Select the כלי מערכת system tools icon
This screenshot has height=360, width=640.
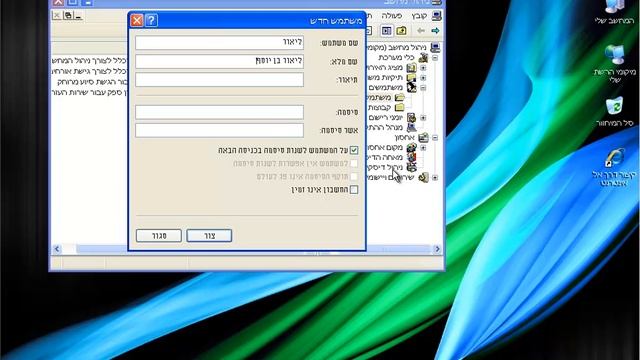coord(423,58)
